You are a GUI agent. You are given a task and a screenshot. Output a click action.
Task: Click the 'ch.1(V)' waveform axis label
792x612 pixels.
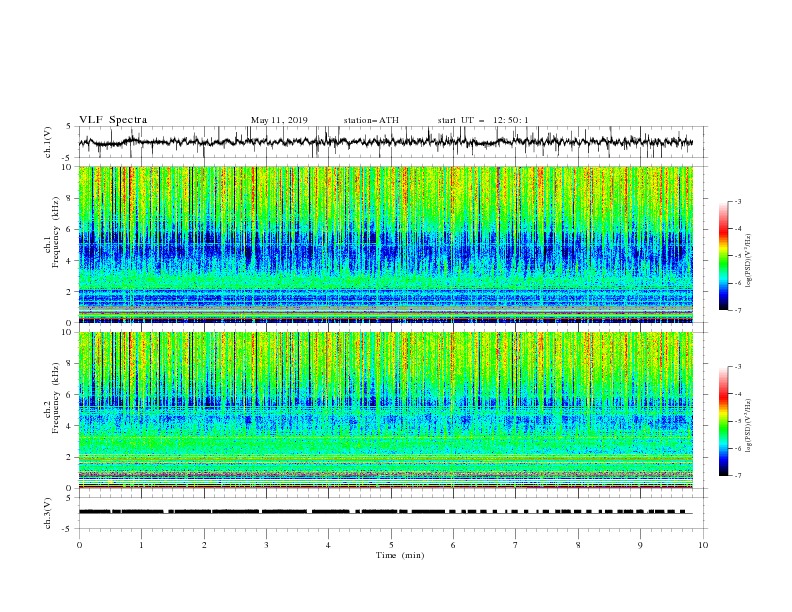pyautogui.click(x=48, y=142)
